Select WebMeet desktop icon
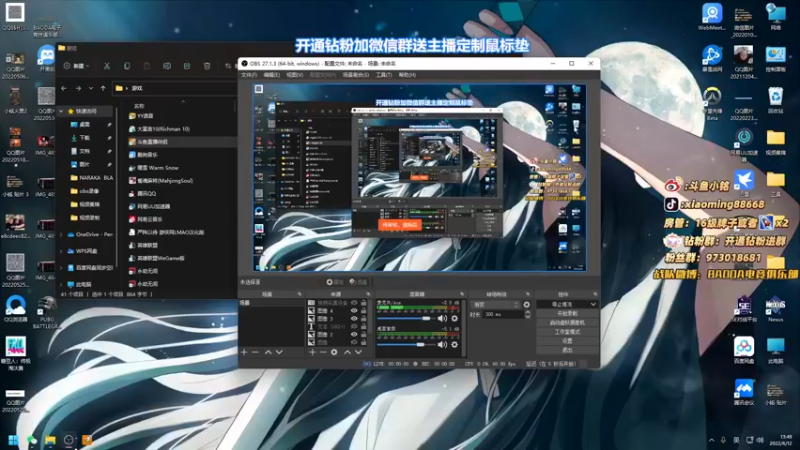Viewport: 800px width, 450px height. pyautogui.click(x=712, y=17)
